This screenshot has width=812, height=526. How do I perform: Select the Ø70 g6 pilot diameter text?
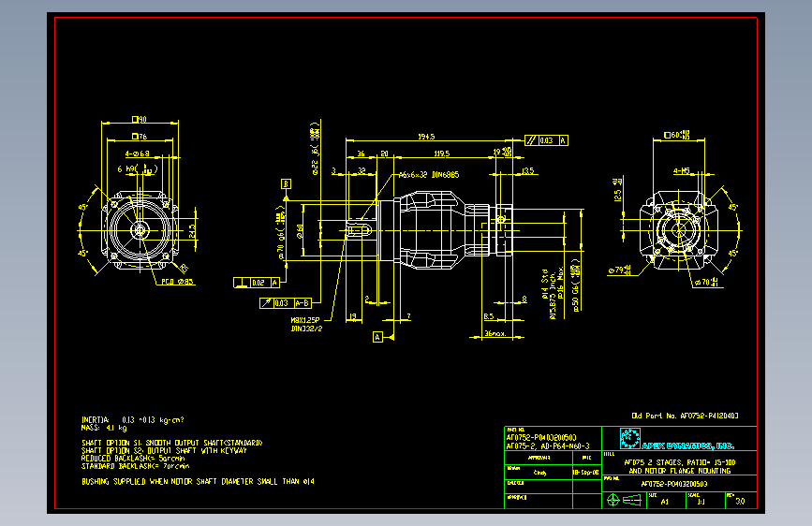(281, 233)
